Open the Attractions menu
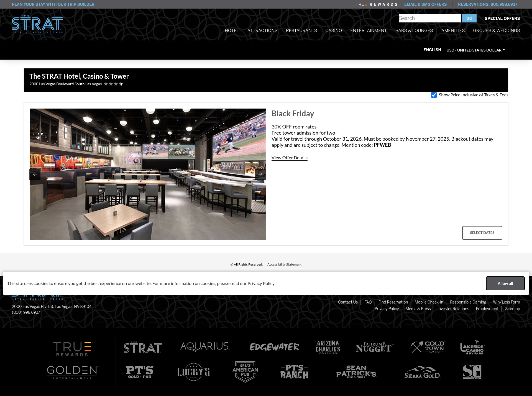Viewport: 532px width, 396px height. [262, 30]
